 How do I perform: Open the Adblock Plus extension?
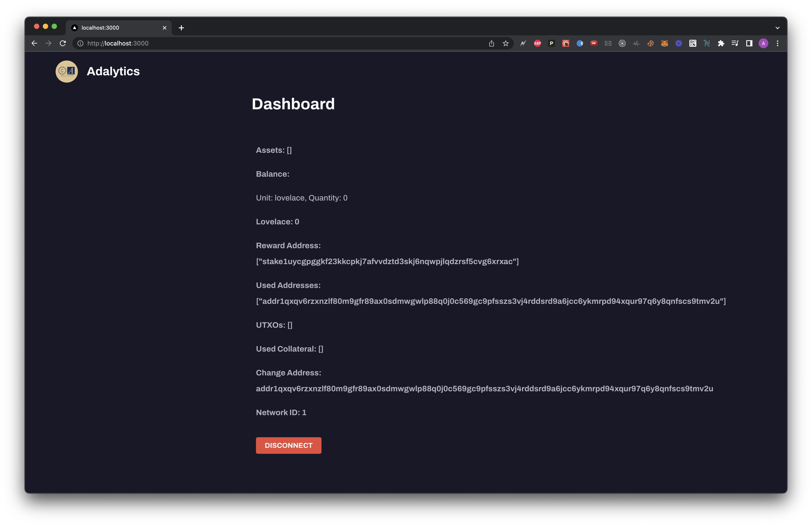[x=537, y=43]
